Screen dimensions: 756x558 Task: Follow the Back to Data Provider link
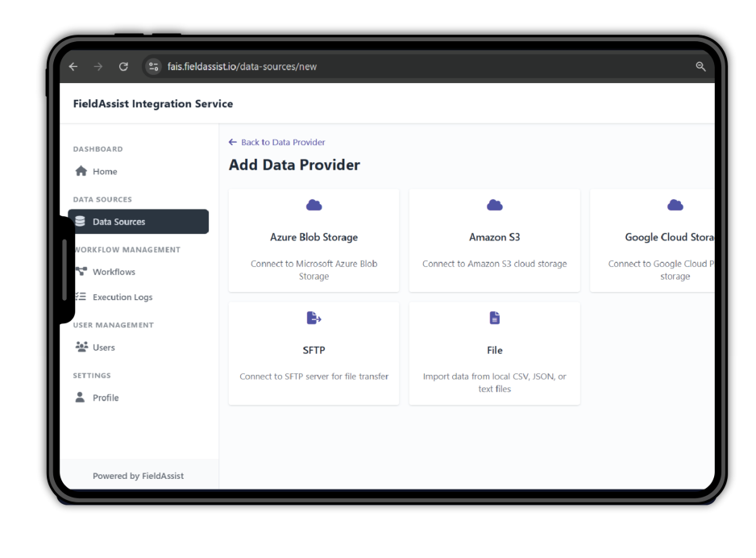(283, 142)
